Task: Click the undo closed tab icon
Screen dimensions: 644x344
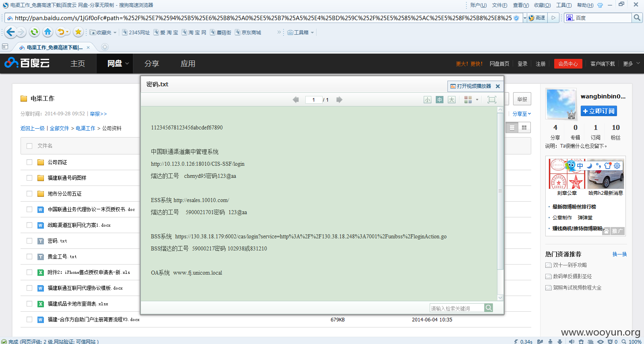Action: (x=61, y=32)
